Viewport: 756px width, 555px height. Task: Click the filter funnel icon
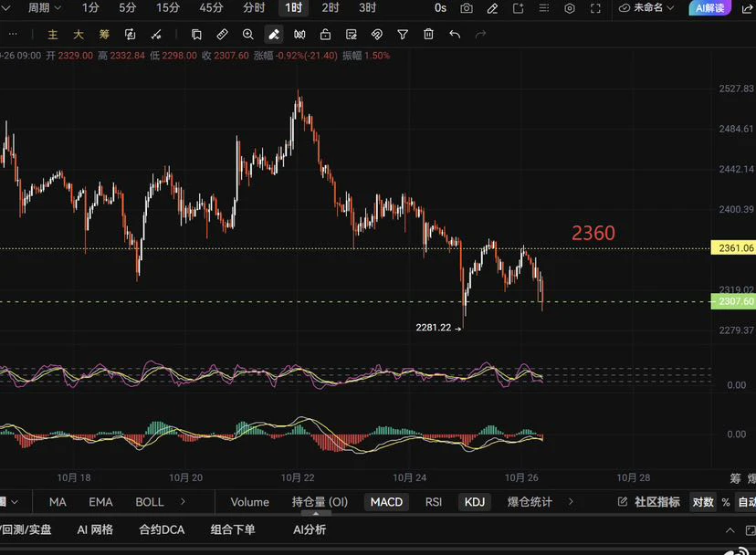[x=403, y=35]
